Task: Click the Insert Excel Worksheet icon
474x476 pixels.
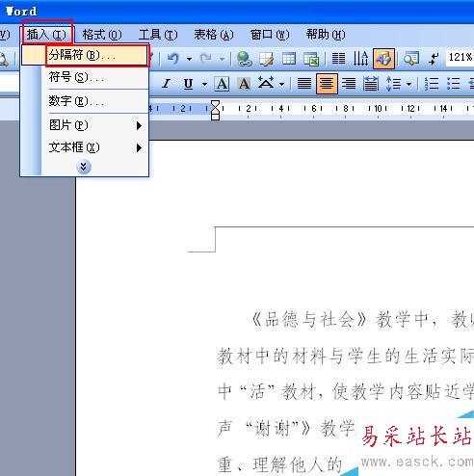Action: (311, 59)
